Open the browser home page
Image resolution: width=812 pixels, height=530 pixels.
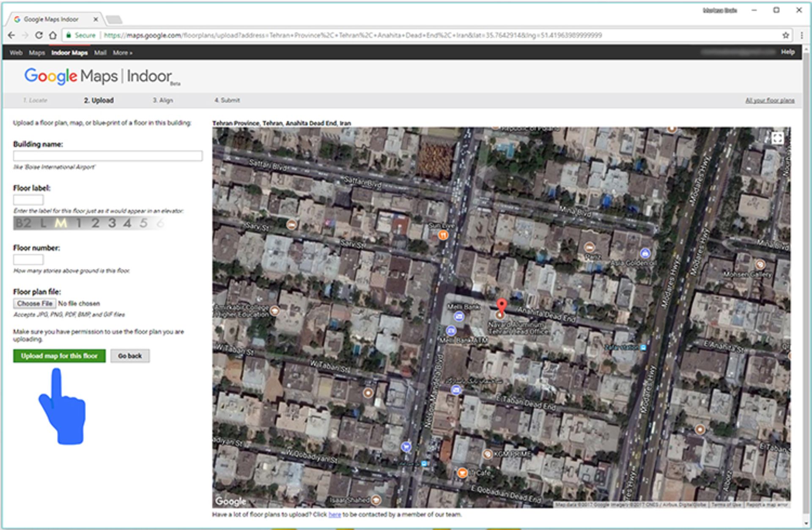52,35
